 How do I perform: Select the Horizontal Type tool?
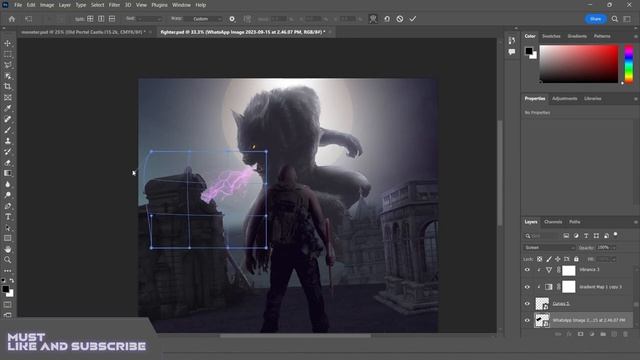click(x=7, y=217)
